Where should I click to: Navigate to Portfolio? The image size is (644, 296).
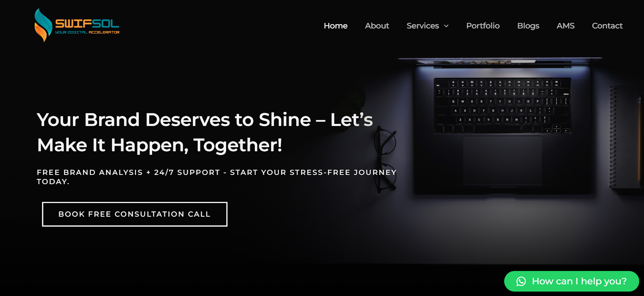point(483,26)
